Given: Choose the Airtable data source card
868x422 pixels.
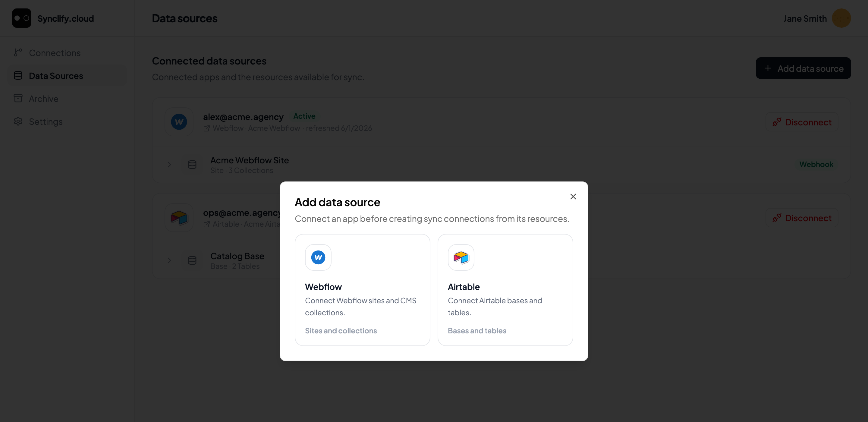Looking at the screenshot, I should click(x=505, y=290).
